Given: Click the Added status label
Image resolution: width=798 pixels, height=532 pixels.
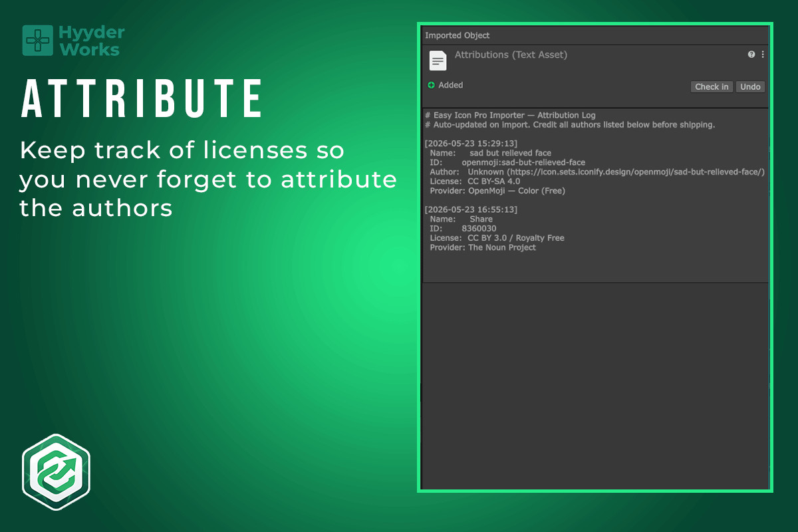Looking at the screenshot, I should pos(450,85).
